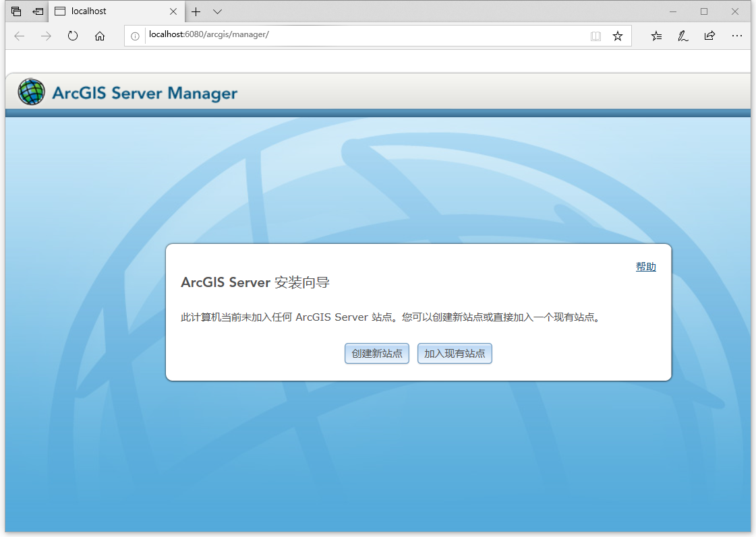Expand the tab preview dropdown chevron
The height and width of the screenshot is (537, 756).
point(217,11)
